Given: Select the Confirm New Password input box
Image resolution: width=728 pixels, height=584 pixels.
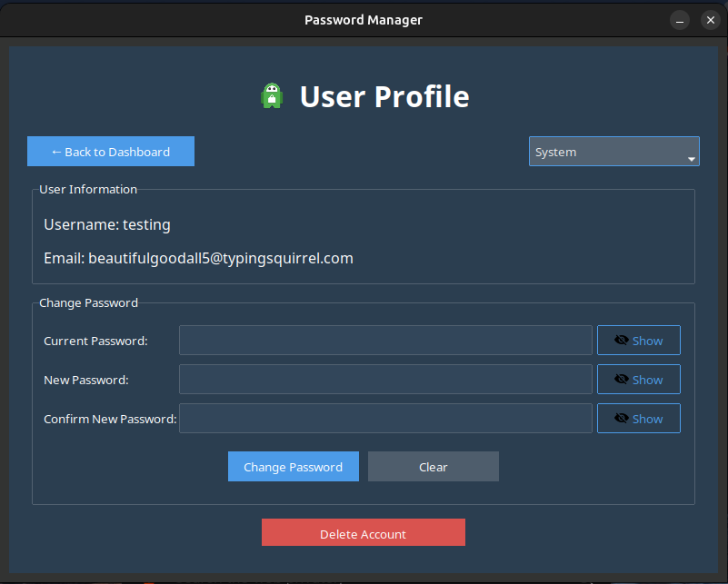Looking at the screenshot, I should [385, 419].
